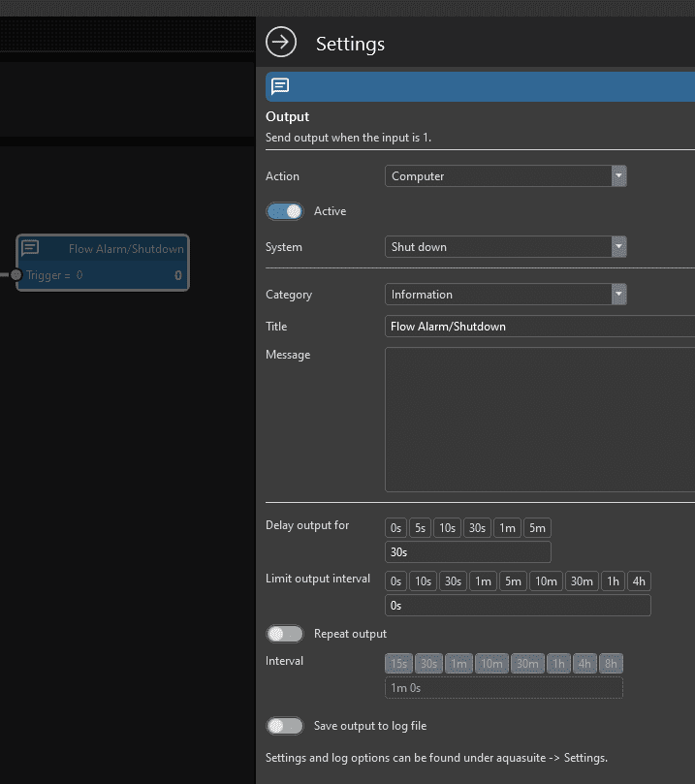The image size is (695, 784).
Task: Enable Save output to log file
Action: tap(285, 726)
